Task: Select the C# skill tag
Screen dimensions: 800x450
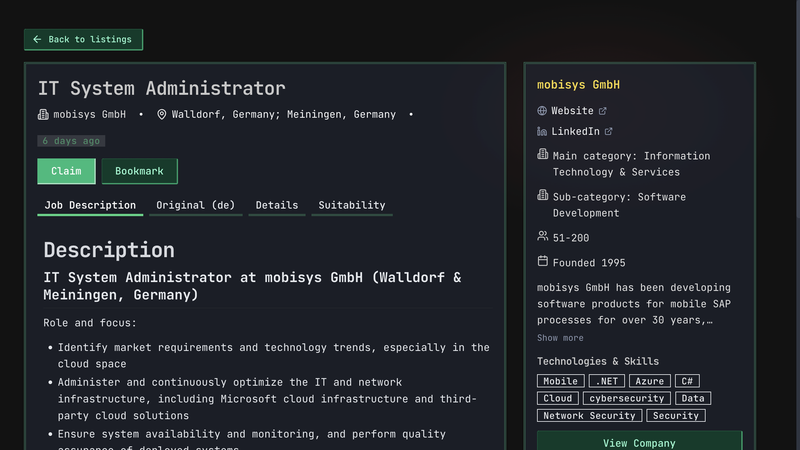Action: coord(687,381)
